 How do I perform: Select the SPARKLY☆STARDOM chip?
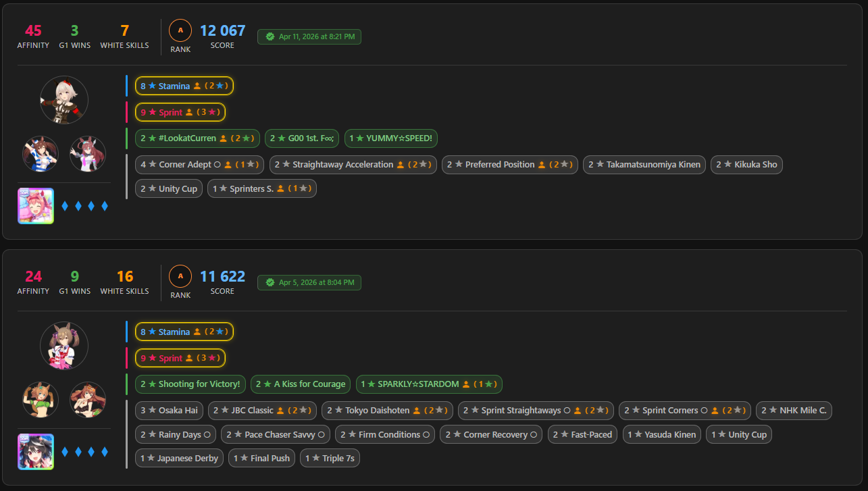[x=429, y=384]
